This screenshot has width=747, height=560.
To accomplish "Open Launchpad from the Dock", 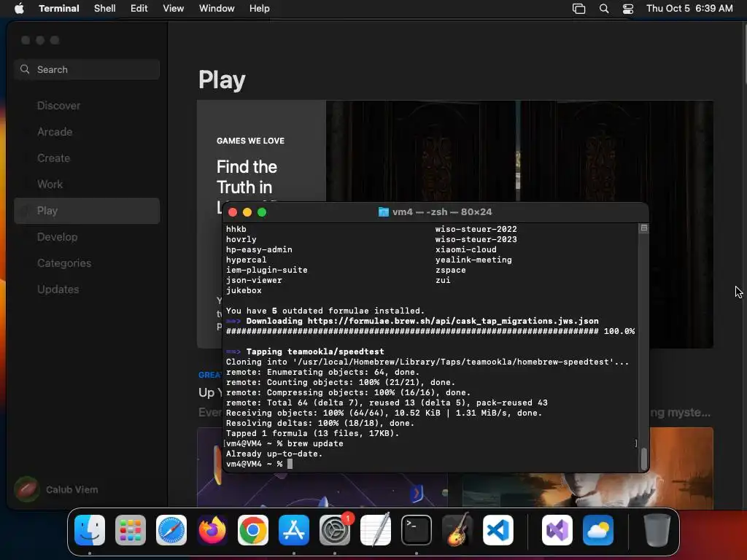I will 131,530.
